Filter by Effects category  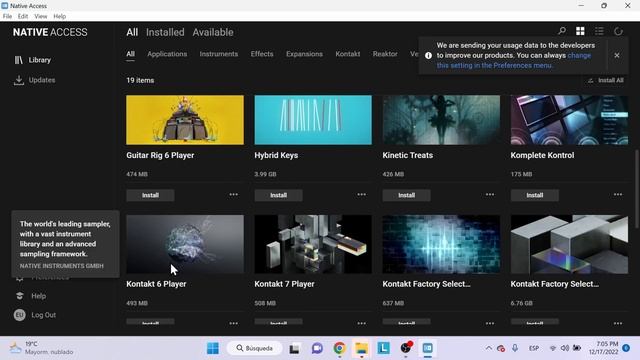[262, 54]
